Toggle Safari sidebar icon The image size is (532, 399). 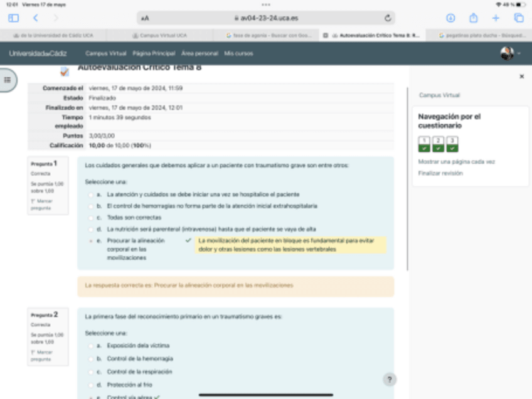(14, 18)
